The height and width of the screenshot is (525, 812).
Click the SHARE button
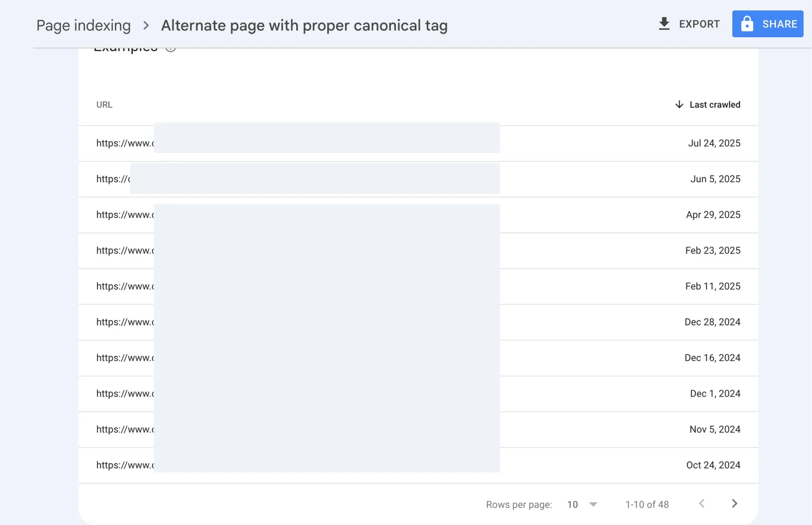[x=768, y=24]
